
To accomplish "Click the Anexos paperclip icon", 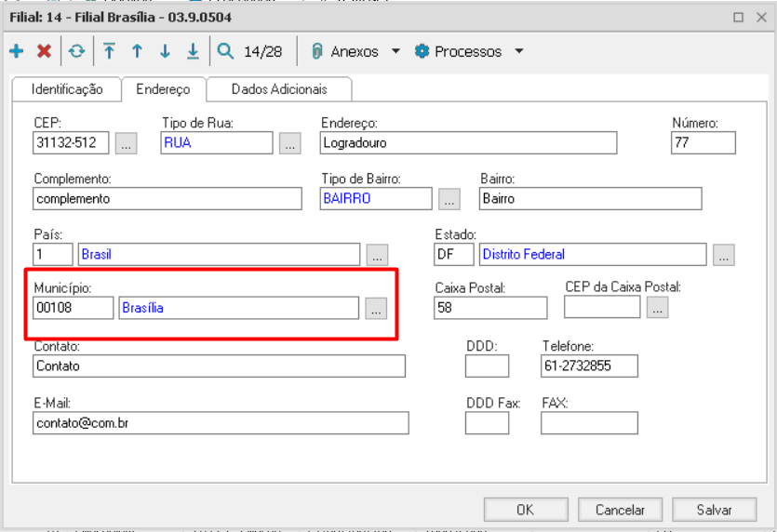I will pos(317,51).
